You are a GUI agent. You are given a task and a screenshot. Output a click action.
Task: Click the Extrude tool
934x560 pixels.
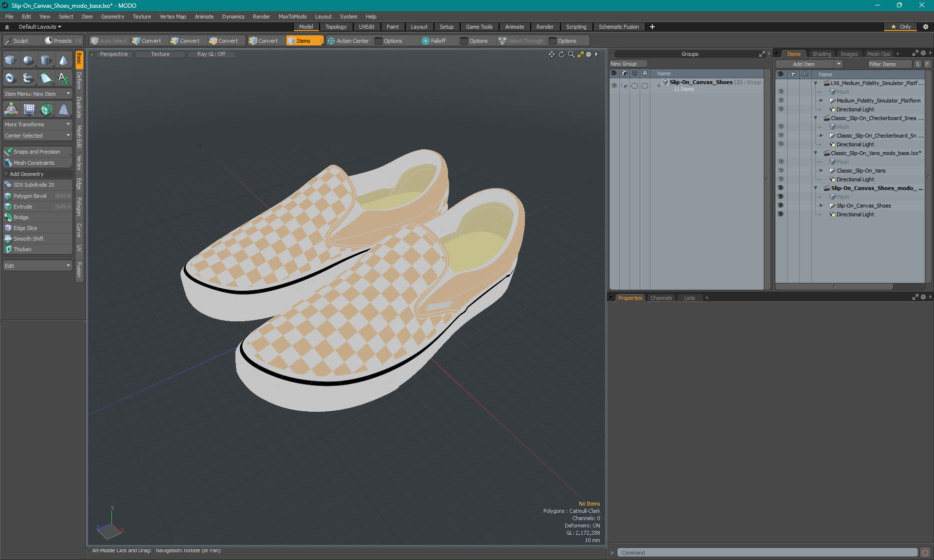point(37,207)
